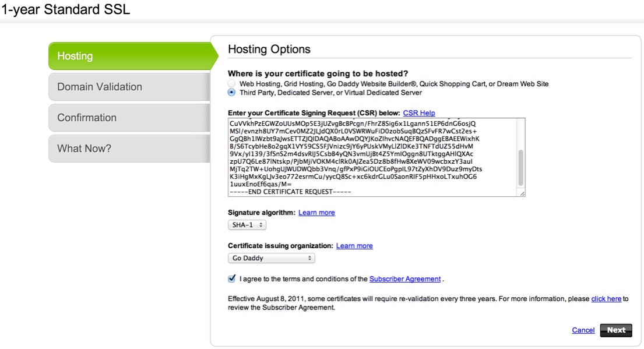The height and width of the screenshot is (349, 644).
Task: Click the CSR text area scrollbar thumb
Action: [520, 167]
